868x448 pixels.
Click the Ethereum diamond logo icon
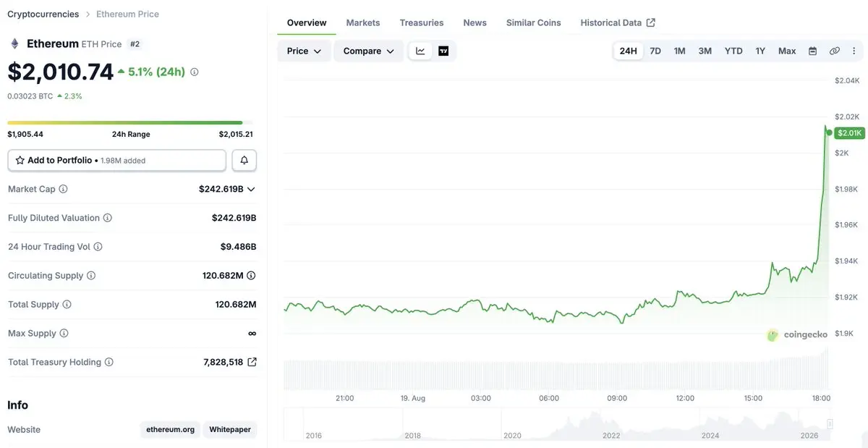point(14,43)
